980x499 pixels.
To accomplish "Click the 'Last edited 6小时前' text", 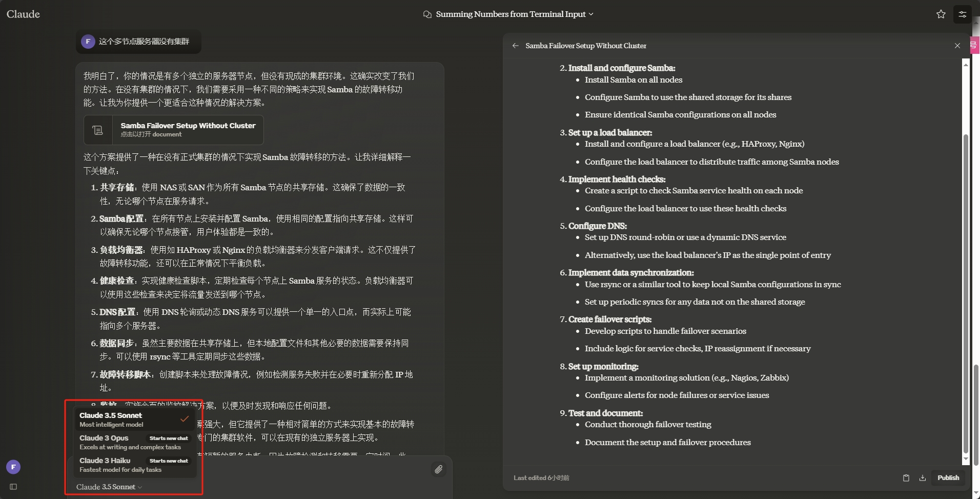I will 541,477.
